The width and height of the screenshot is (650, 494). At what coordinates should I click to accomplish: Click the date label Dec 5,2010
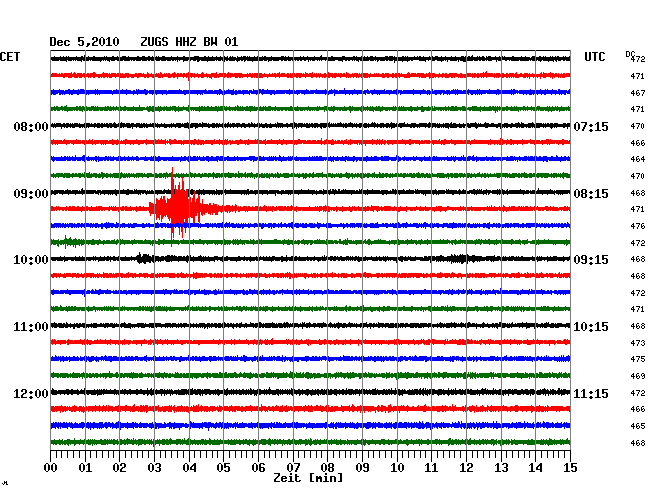84,42
